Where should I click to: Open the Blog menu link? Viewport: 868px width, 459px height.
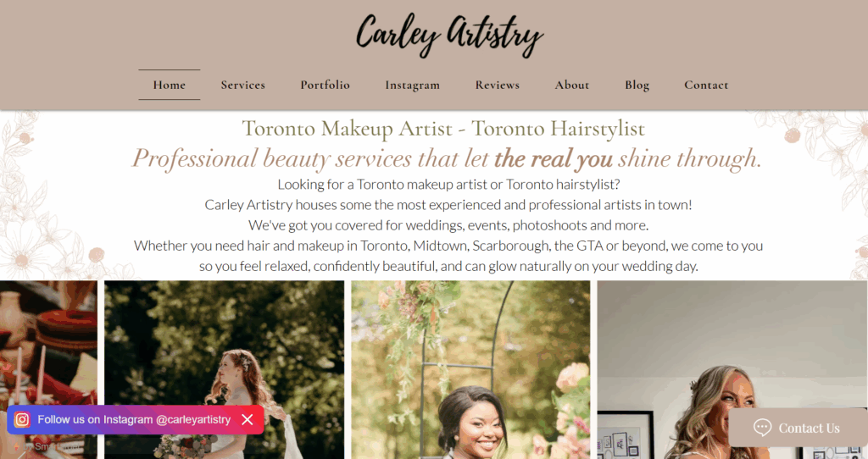(637, 85)
